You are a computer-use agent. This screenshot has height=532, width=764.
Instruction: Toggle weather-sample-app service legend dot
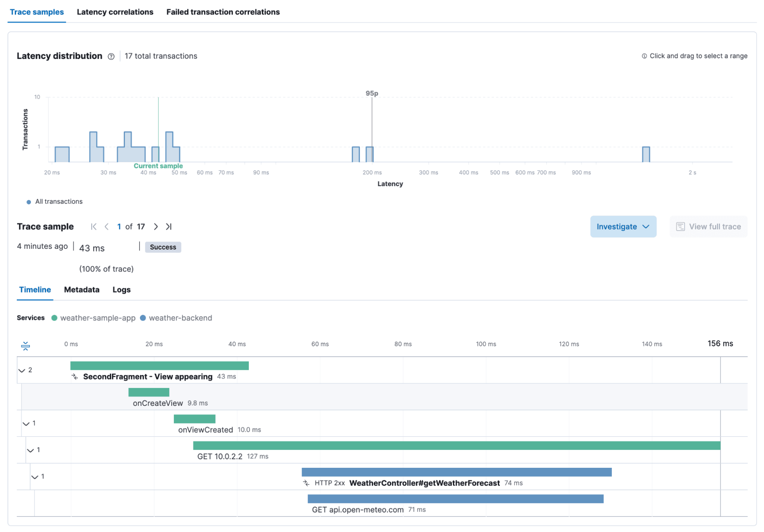point(54,318)
